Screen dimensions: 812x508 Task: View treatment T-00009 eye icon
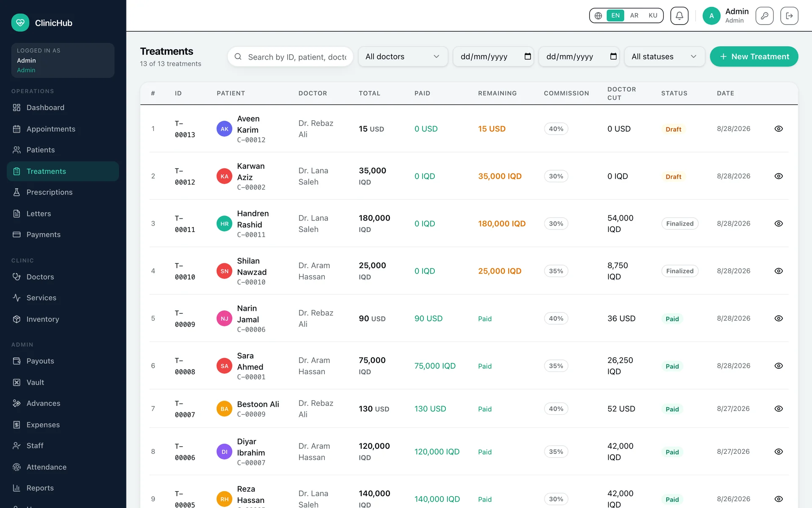tap(779, 318)
